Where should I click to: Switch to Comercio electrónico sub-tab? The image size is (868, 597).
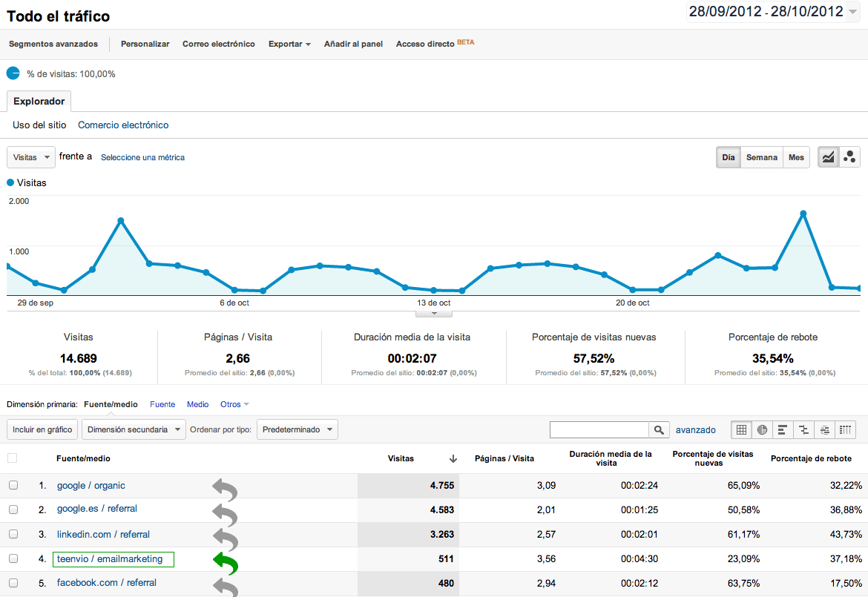pyautogui.click(x=123, y=125)
